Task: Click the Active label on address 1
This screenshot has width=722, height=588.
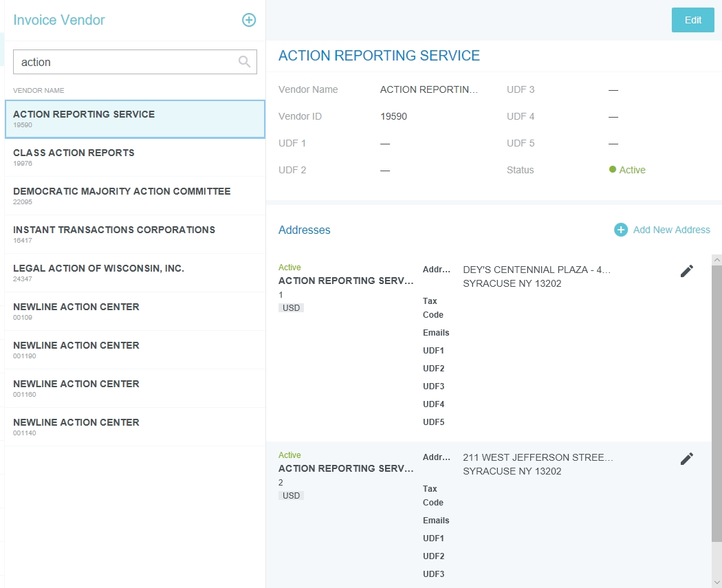Action: click(289, 268)
